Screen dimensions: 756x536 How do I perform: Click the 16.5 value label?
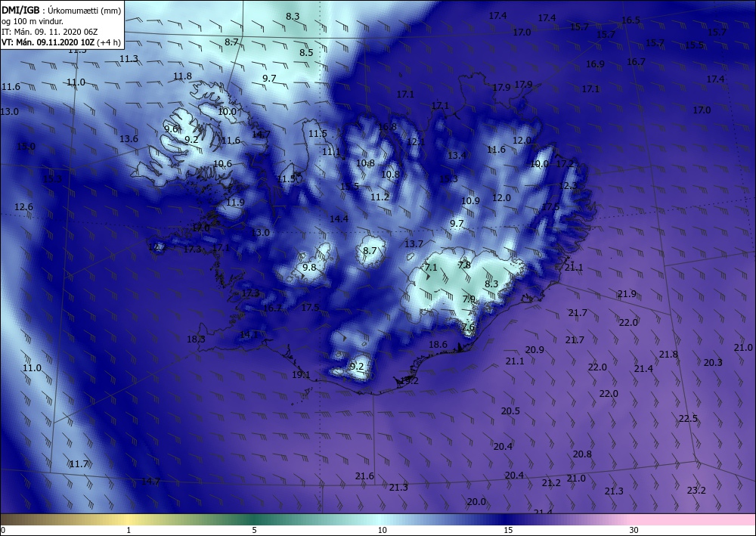coord(631,20)
